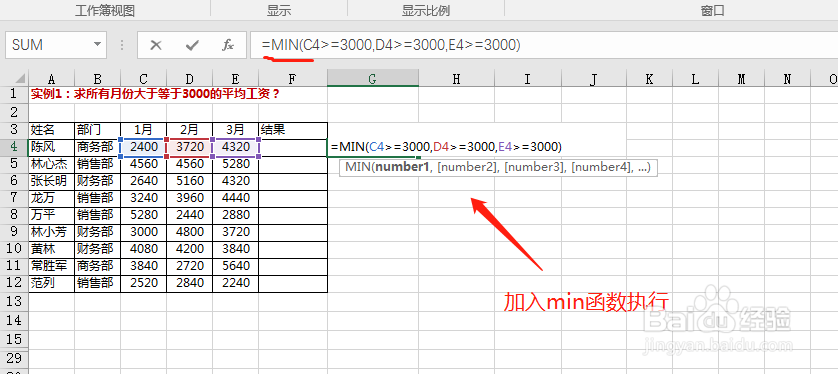Select row 12 header
This screenshot has width=838, height=374.
(14, 283)
